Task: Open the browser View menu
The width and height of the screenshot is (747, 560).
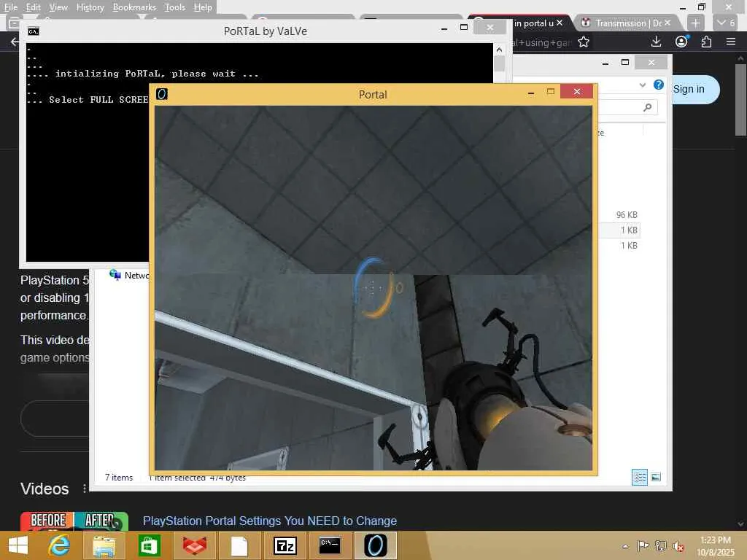Action: pos(58,7)
